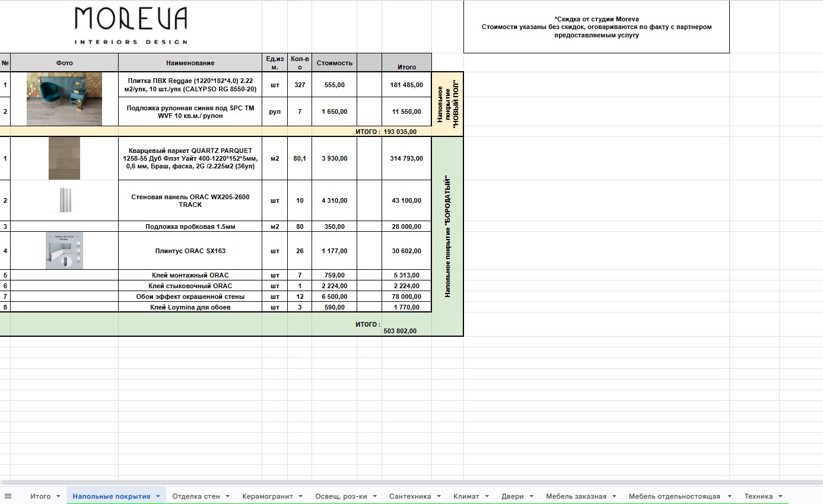Select quantity cell with value 80,1

(x=300, y=158)
